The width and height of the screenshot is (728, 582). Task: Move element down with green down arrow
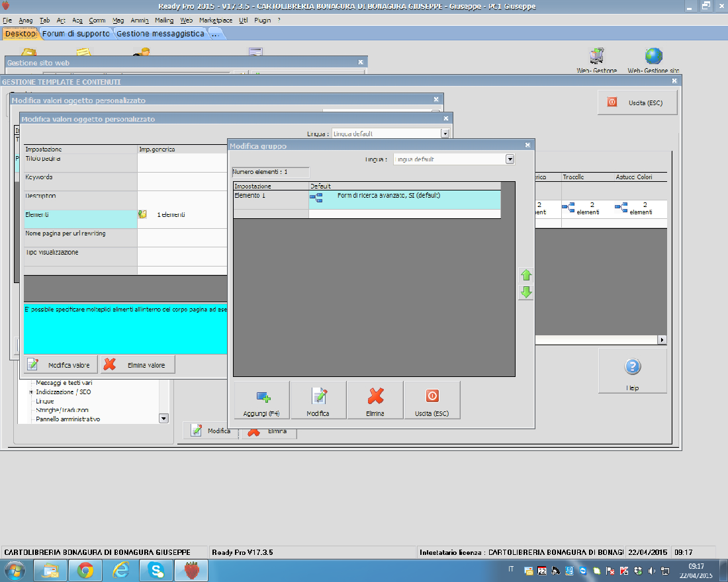click(x=525, y=292)
